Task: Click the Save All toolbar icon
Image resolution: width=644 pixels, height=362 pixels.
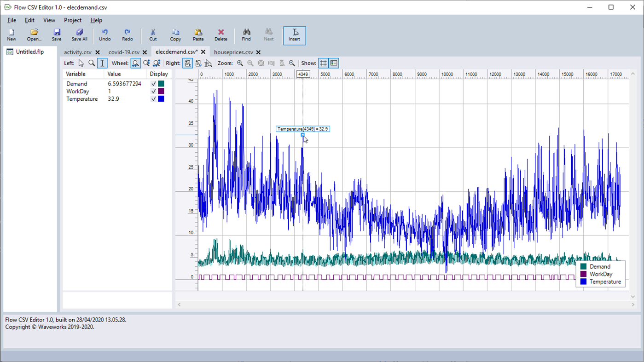Action: point(79,34)
